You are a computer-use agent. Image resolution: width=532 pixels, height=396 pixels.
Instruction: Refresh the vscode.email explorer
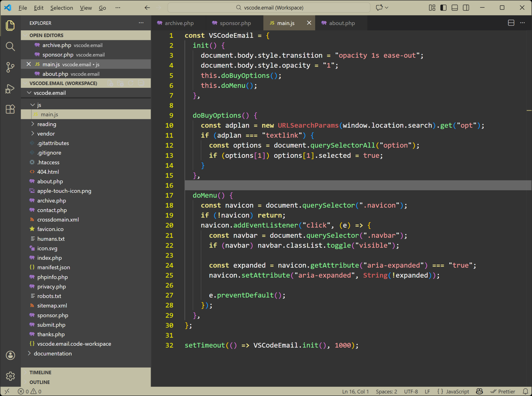[x=131, y=83]
